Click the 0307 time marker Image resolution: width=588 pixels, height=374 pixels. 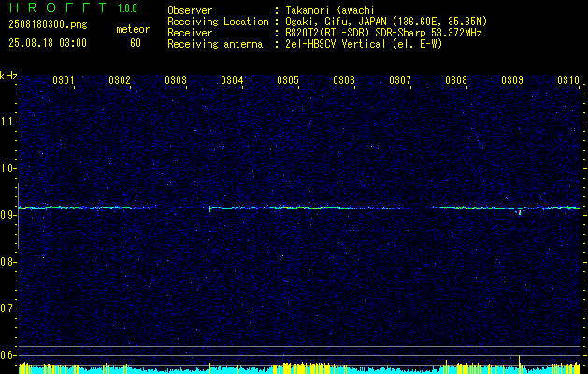(x=400, y=80)
